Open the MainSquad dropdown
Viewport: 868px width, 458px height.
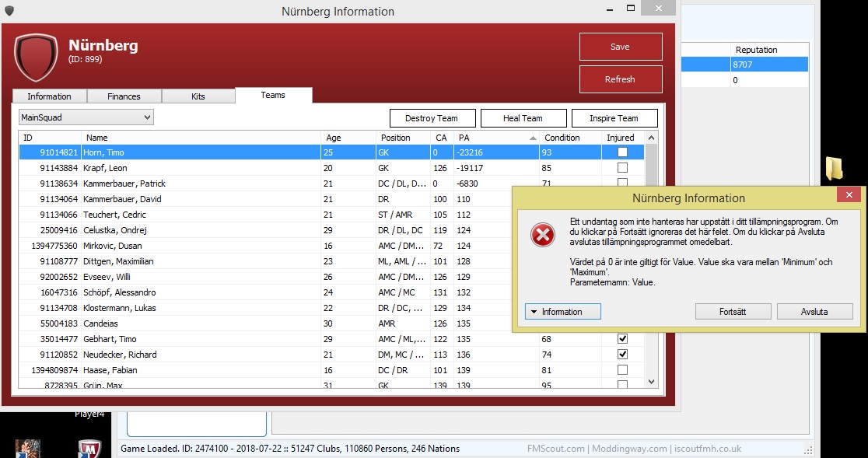tap(86, 117)
